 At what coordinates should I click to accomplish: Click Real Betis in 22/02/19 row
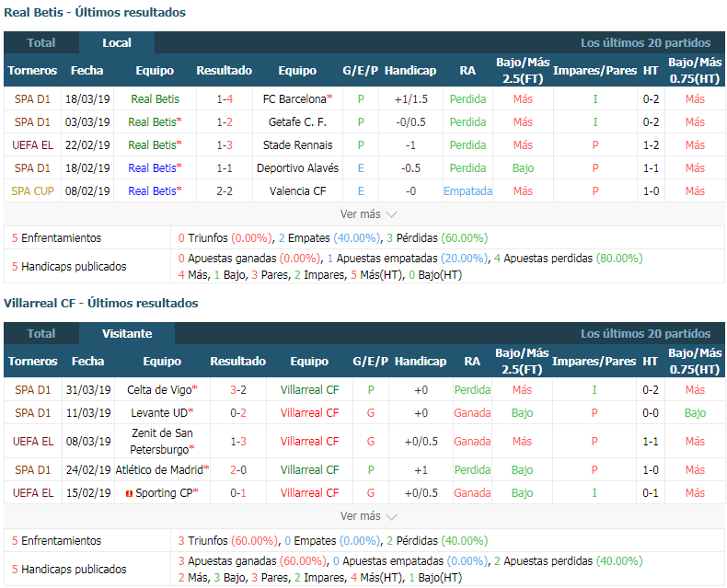[152, 145]
